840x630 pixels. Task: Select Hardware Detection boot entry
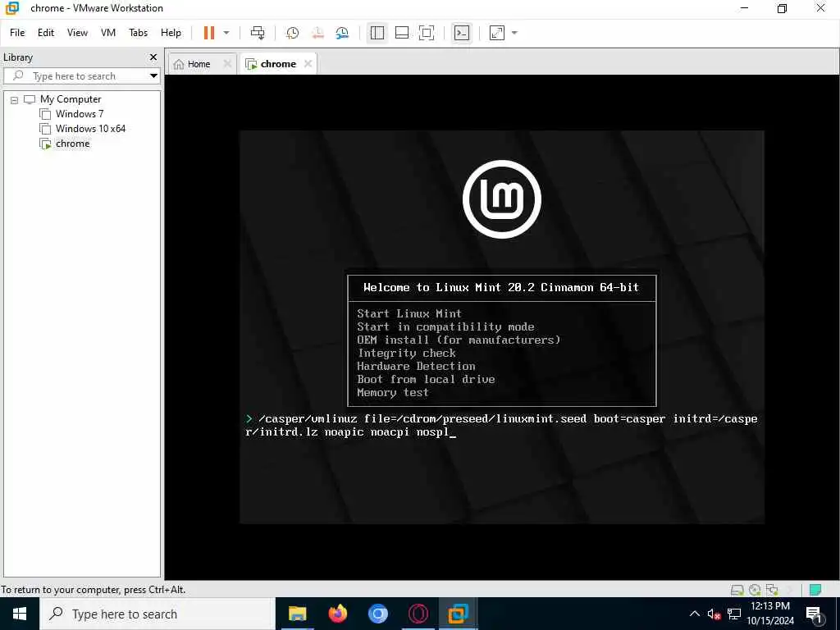click(x=416, y=366)
